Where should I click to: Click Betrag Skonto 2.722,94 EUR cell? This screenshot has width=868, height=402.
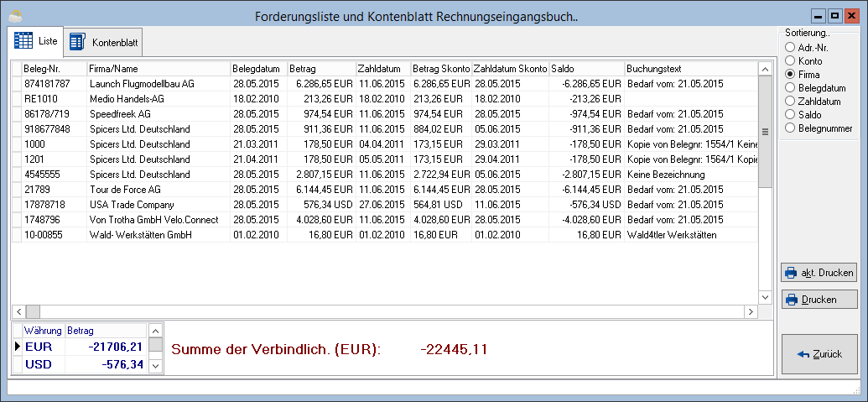[x=441, y=175]
